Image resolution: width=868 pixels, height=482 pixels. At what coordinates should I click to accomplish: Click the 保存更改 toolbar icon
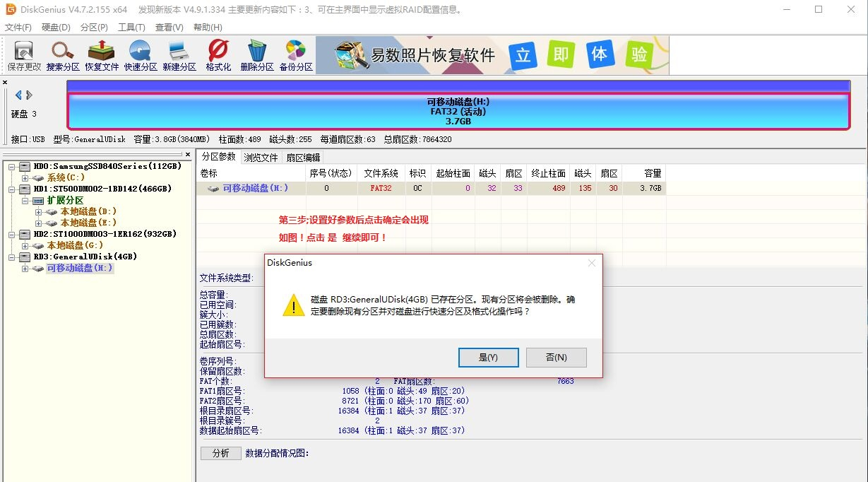(x=24, y=56)
